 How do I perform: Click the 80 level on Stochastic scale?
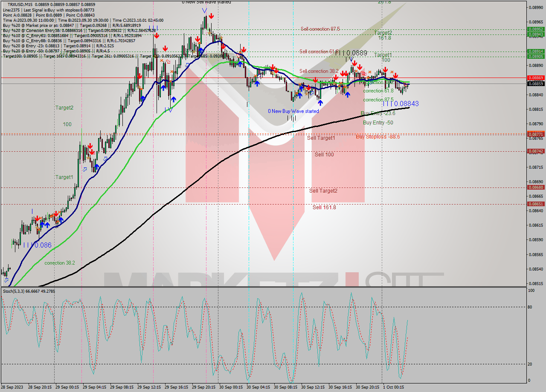[531, 307]
